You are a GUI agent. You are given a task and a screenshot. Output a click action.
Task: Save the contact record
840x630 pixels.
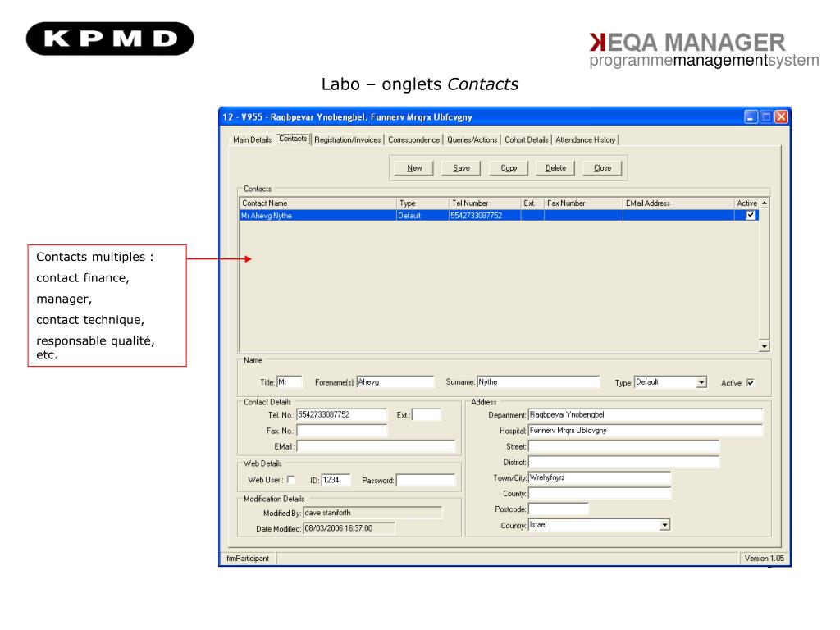(461, 168)
